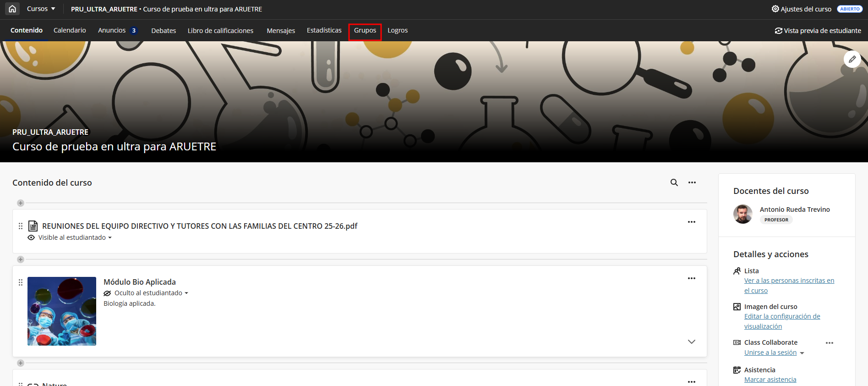Open options menu for REUNIONES pdf item
This screenshot has width=868, height=386.
coord(691,222)
